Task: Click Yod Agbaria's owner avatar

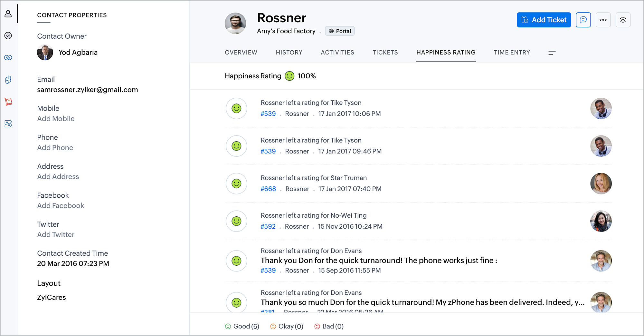Action: [x=45, y=52]
